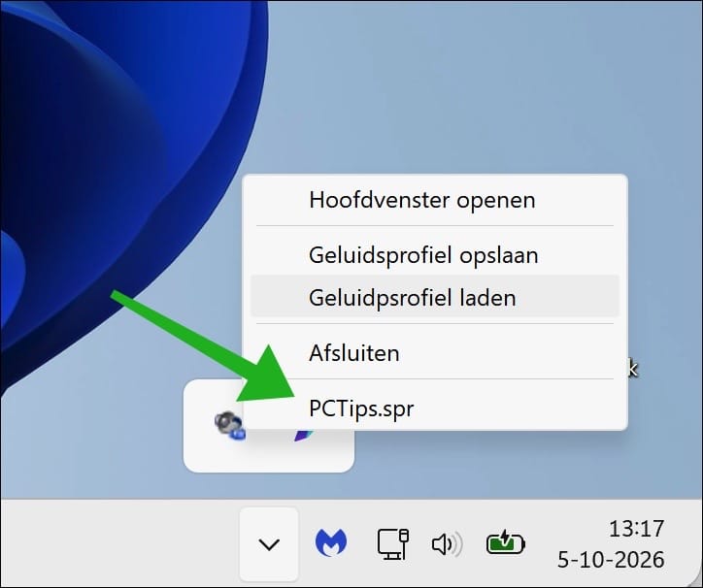Select Geluidpsrofiel laden menu item
The height and width of the screenshot is (588, 703).
tap(434, 297)
